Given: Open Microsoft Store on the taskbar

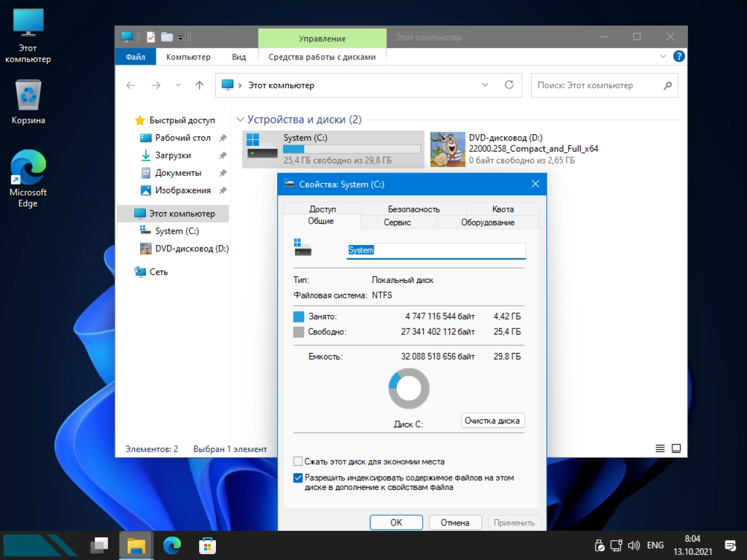Looking at the screenshot, I should point(207,545).
